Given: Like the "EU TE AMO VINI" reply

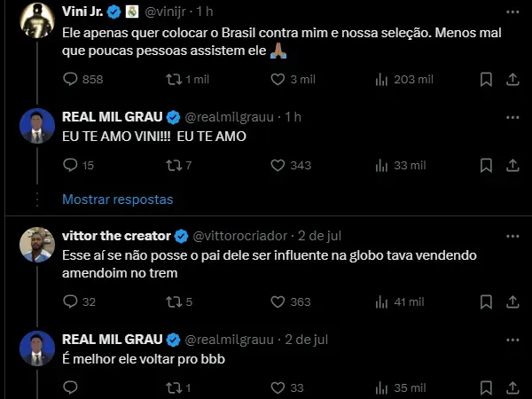Looking at the screenshot, I should [278, 165].
